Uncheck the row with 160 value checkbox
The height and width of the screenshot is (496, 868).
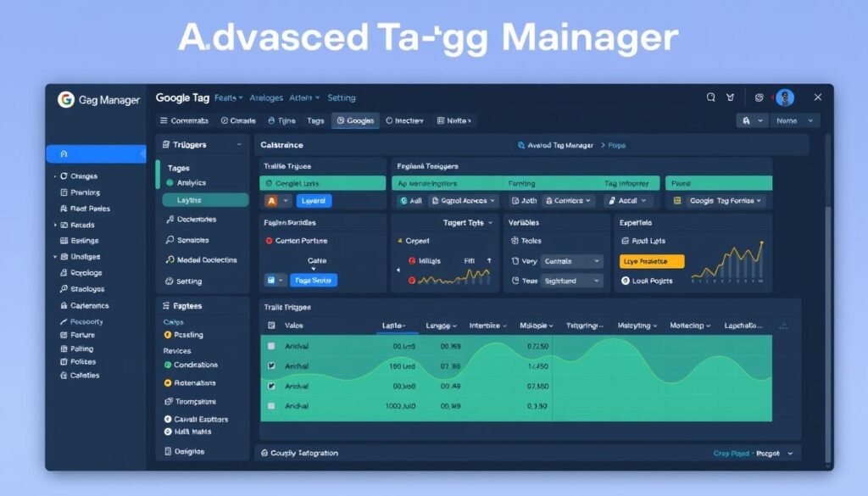pos(271,366)
